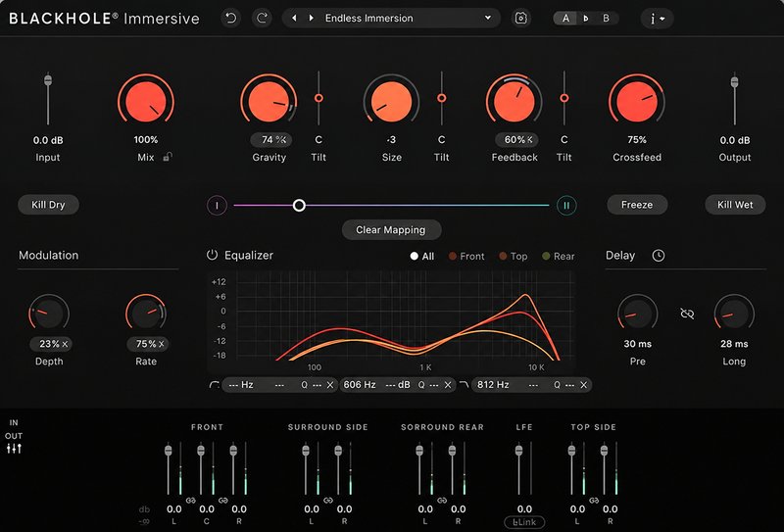Go to next preset with right arrow
The width and height of the screenshot is (784, 532).
click(x=311, y=18)
